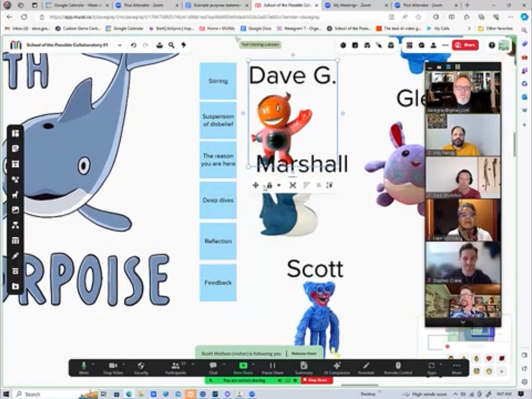This screenshot has height=399, width=532.
Task: Activate the Zoom Annotate tool
Action: (x=366, y=368)
